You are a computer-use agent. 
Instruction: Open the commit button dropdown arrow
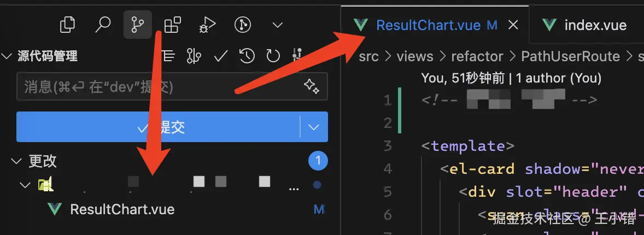[x=314, y=127]
